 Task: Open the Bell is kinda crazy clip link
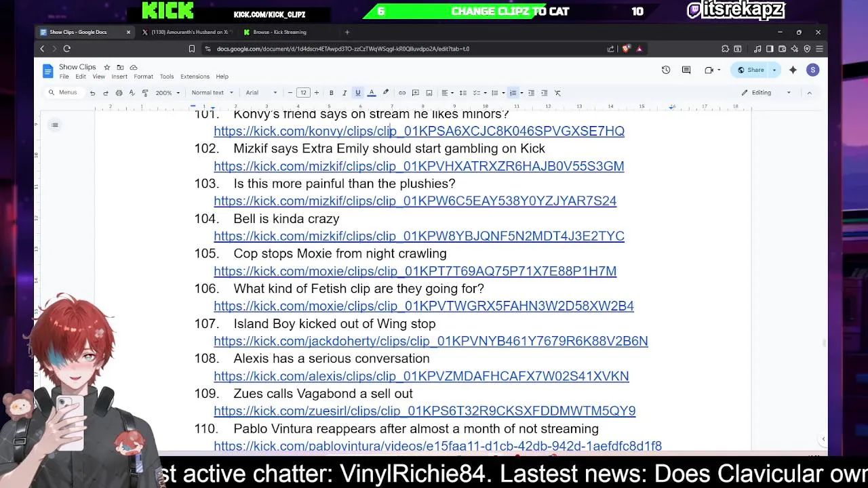click(419, 236)
